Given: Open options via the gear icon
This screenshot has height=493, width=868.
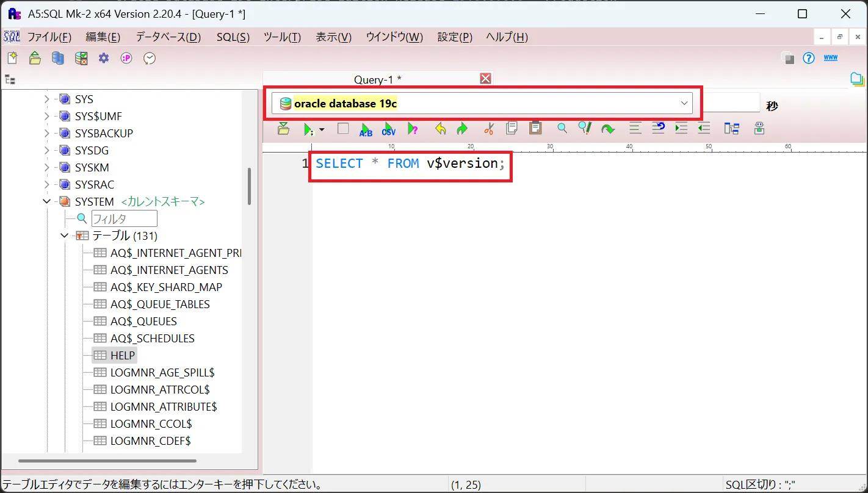Looking at the screenshot, I should click(104, 58).
